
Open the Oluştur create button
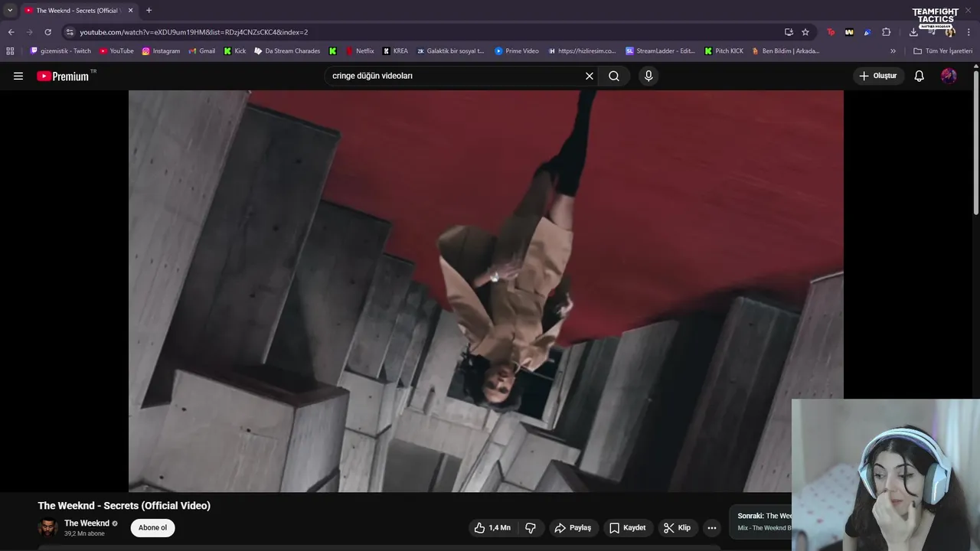[x=878, y=76]
